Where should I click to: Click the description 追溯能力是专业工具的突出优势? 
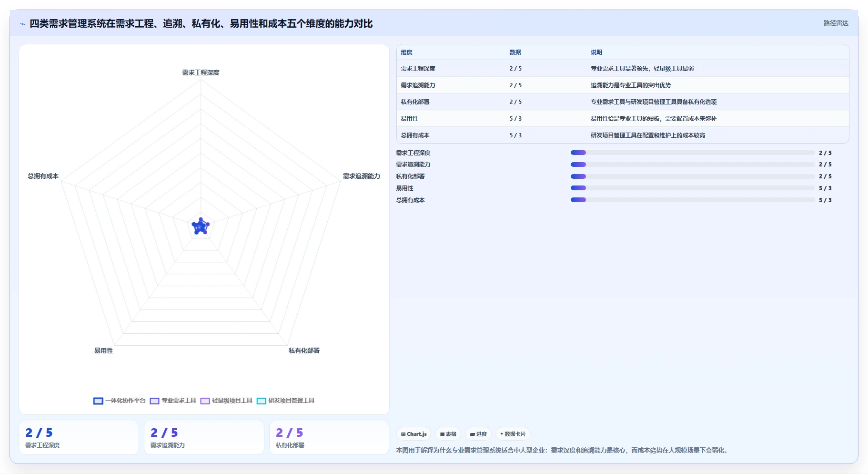click(631, 85)
